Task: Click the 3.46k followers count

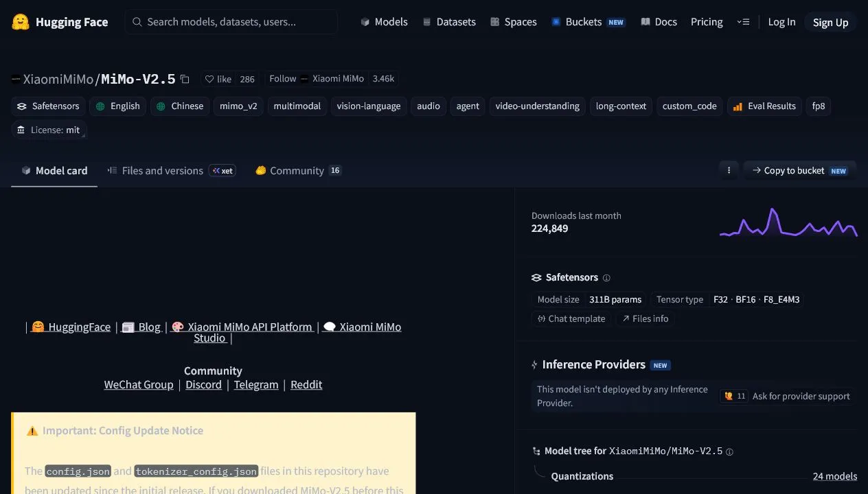Action: click(383, 79)
